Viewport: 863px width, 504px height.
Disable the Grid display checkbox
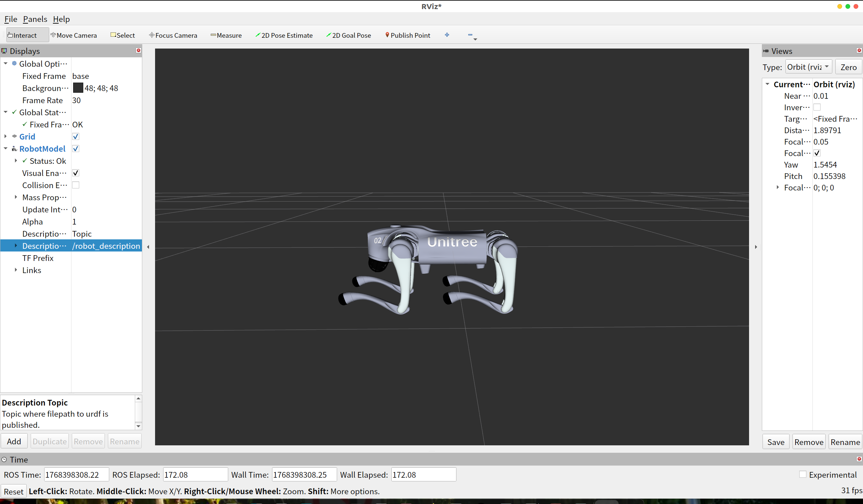click(76, 137)
